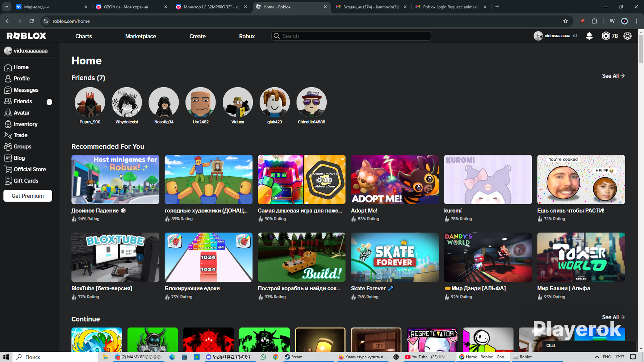Open friend Pupus_500's avatar

[x=90, y=102]
